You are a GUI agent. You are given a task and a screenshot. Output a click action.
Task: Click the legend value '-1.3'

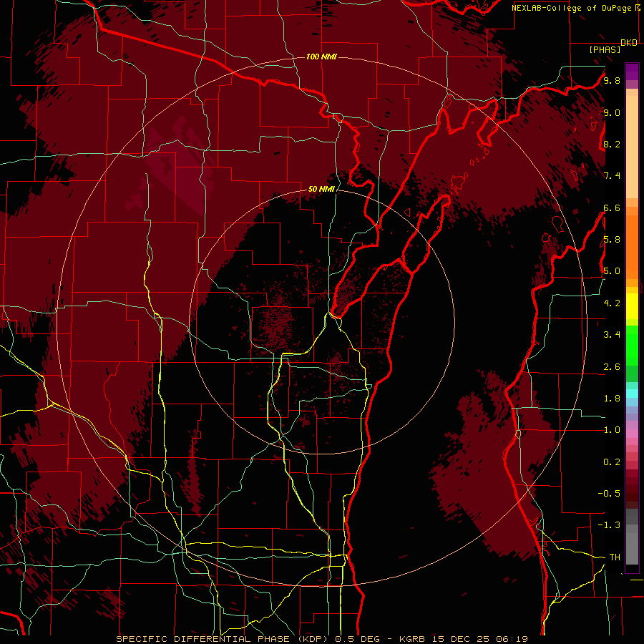point(609,525)
